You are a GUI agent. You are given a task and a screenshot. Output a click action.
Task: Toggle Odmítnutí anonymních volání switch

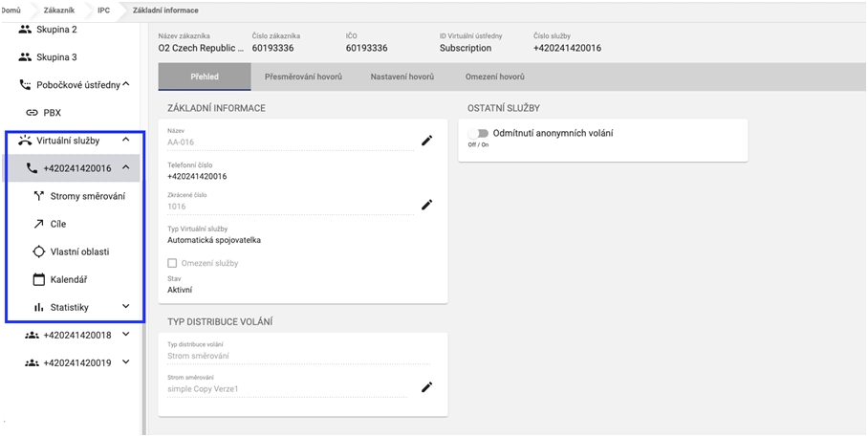(x=479, y=134)
